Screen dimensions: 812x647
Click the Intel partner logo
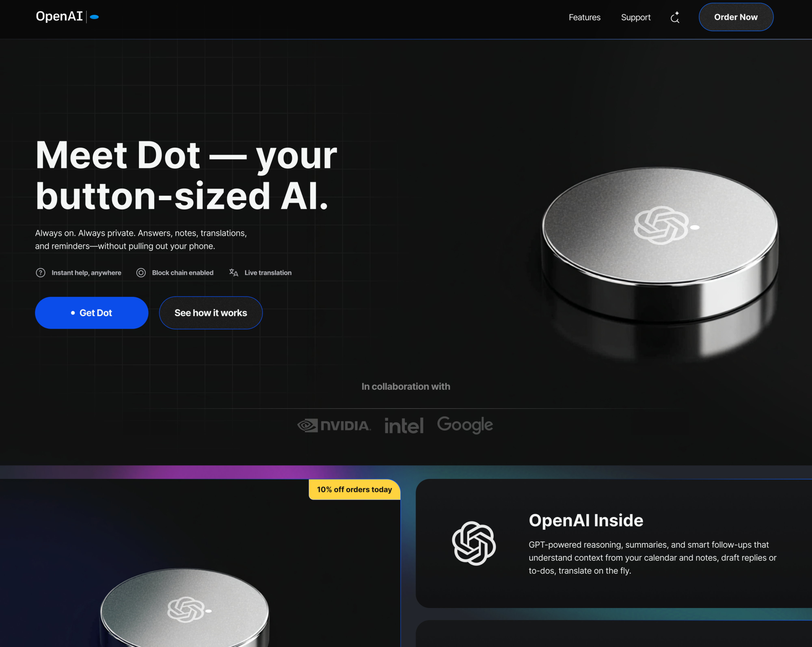pyautogui.click(x=404, y=425)
